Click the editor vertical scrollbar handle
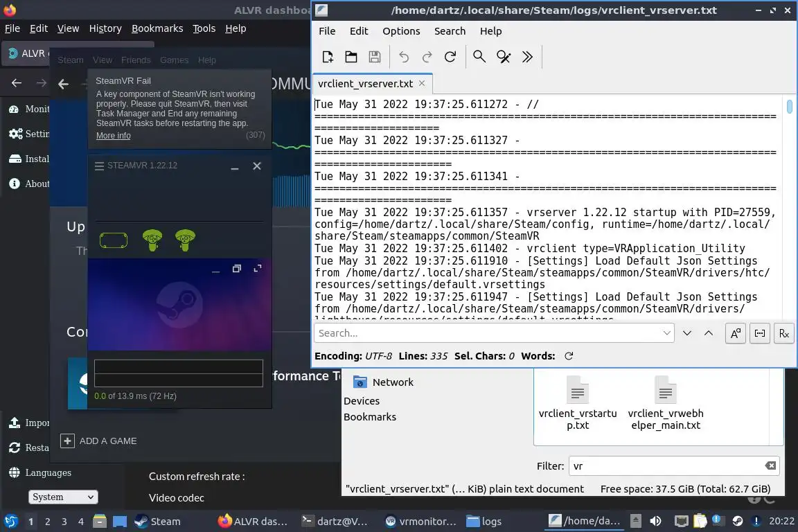The height and width of the screenshot is (532, 798). (x=790, y=107)
